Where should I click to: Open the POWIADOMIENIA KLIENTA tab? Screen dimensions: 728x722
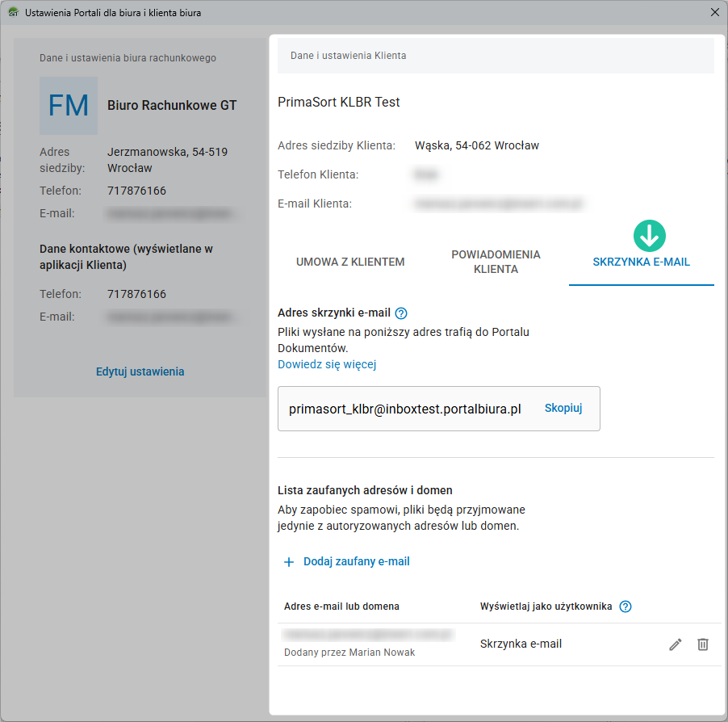pyautogui.click(x=496, y=262)
